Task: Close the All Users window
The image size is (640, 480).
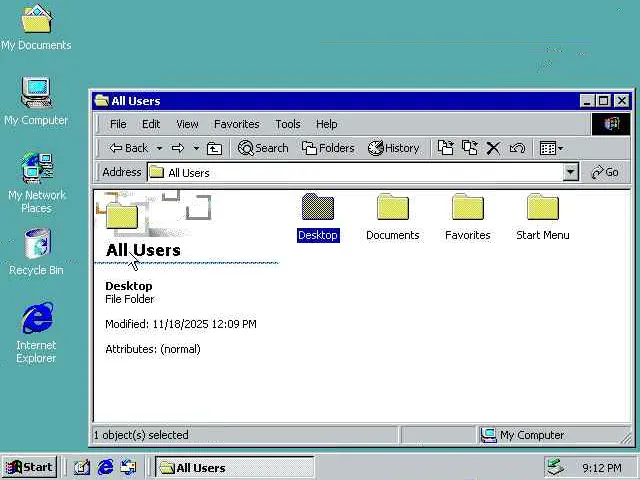Action: [x=622, y=100]
